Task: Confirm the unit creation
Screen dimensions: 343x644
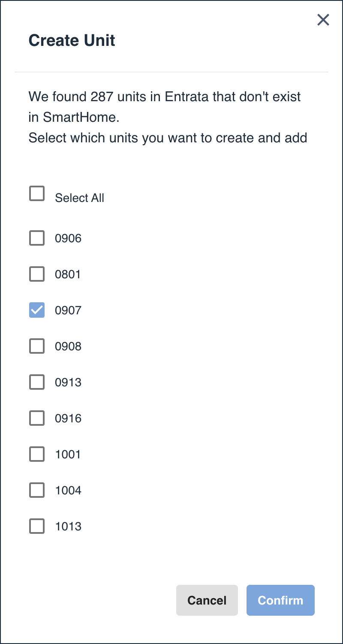Action: [x=280, y=600]
